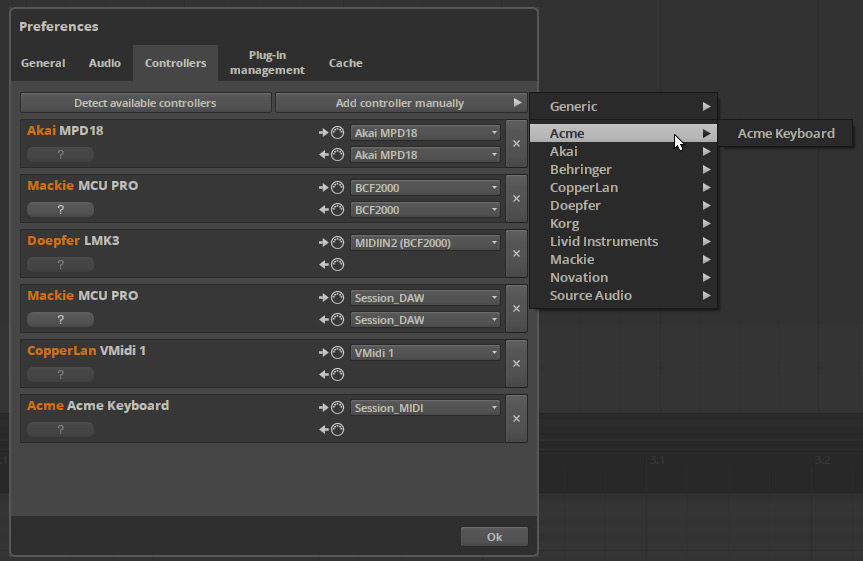Click MIDI input icon for CopperLan VMidi 1
This screenshot has width=863, height=561.
(x=331, y=353)
